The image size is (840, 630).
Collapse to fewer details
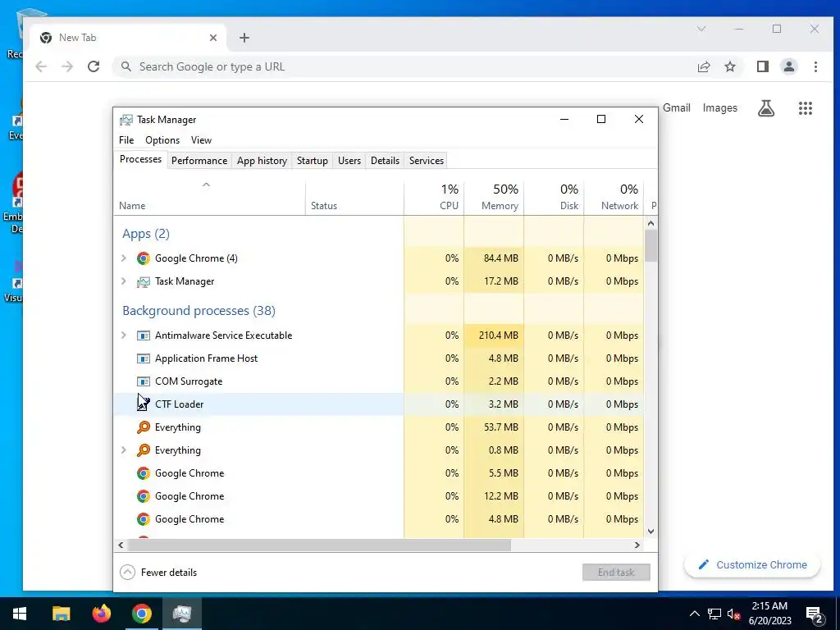(158, 572)
